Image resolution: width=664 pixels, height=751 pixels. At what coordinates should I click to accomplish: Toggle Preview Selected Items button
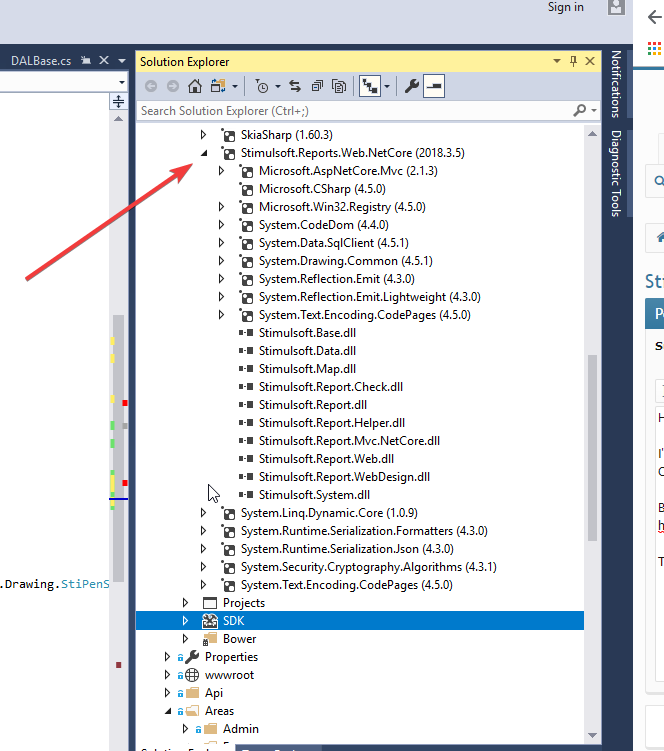tap(434, 87)
